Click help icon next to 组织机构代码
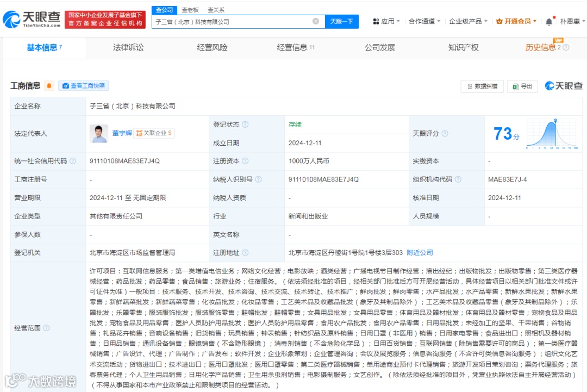 tap(458, 179)
